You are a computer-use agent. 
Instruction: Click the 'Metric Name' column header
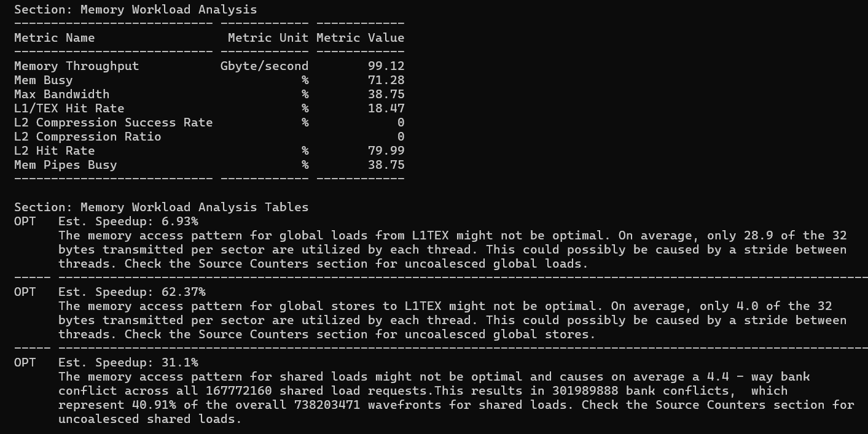click(x=55, y=38)
